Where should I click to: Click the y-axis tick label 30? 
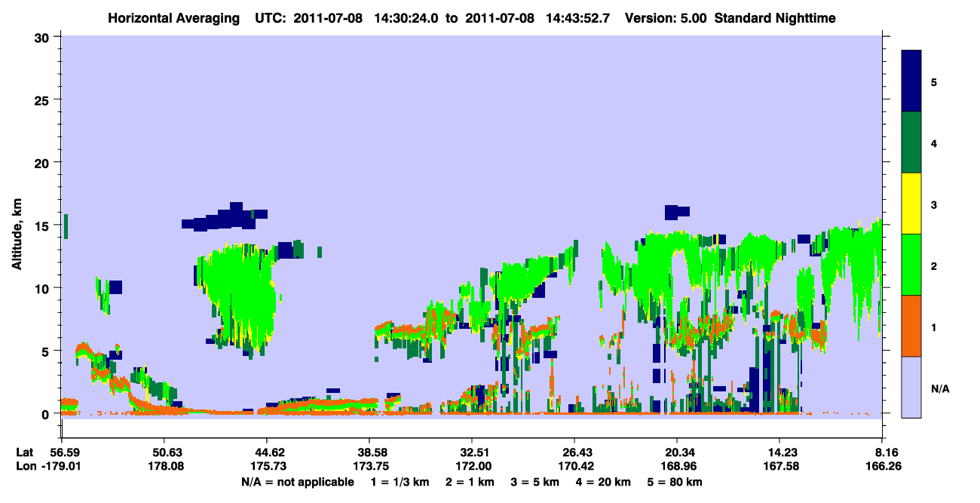[44, 37]
